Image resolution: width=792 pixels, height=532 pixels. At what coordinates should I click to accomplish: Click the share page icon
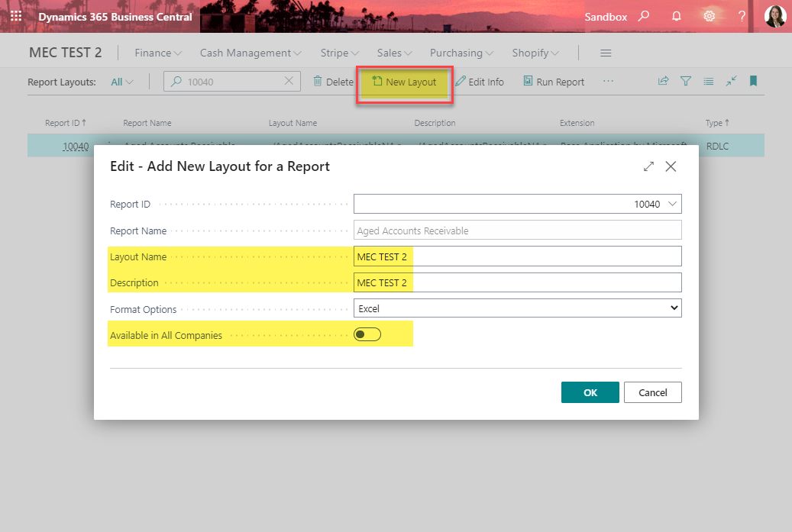(x=663, y=81)
